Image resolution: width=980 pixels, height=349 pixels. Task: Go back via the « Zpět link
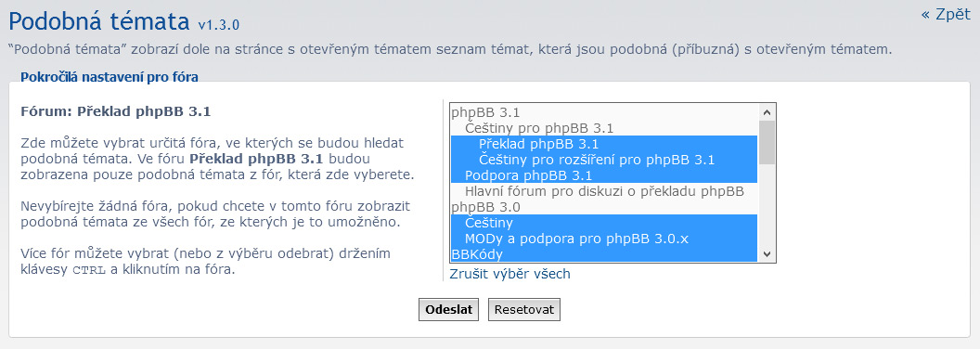946,14
